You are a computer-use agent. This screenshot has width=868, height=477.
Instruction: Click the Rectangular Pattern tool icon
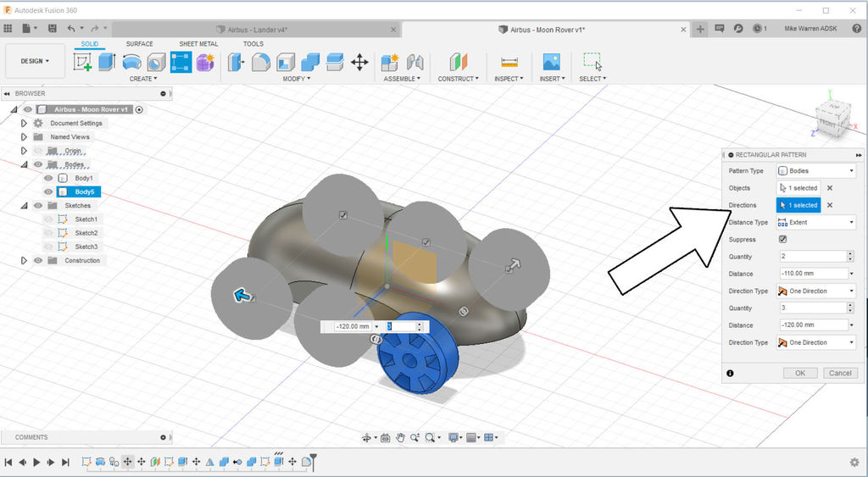pos(181,62)
